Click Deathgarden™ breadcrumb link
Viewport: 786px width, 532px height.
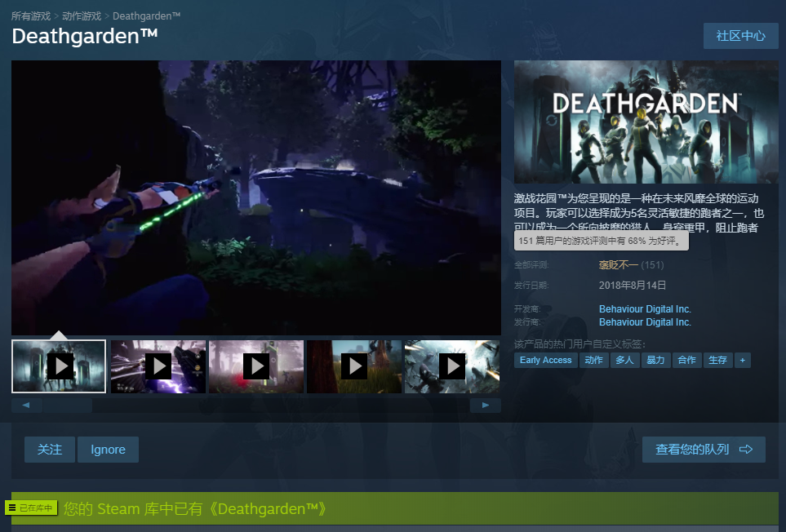click(x=146, y=16)
